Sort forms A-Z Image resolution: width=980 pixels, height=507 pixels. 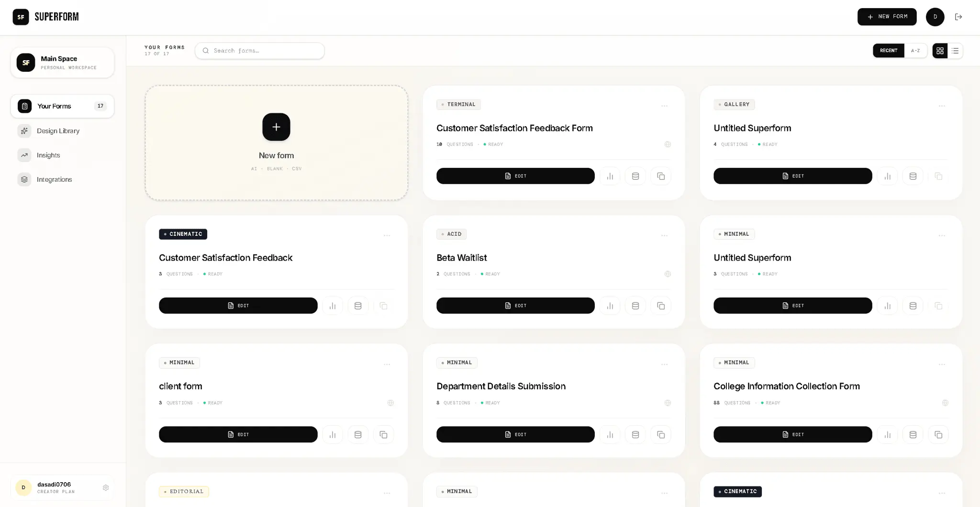coord(915,51)
